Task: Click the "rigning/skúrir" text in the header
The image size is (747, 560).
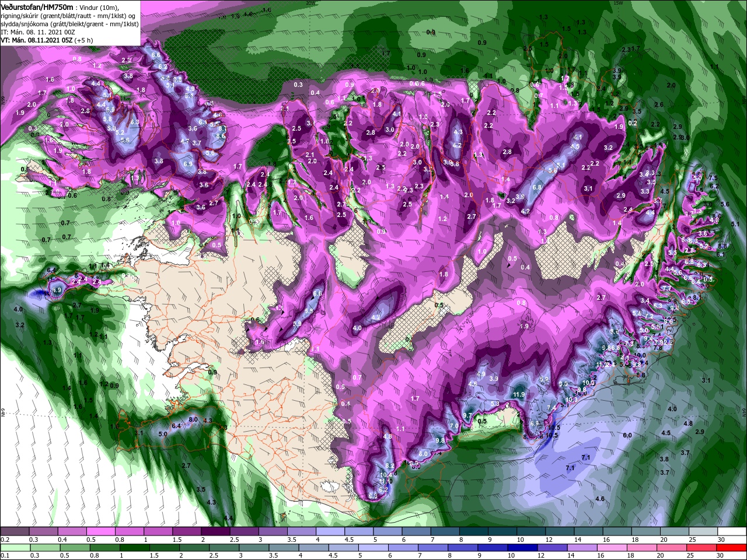Action: pyautogui.click(x=20, y=15)
